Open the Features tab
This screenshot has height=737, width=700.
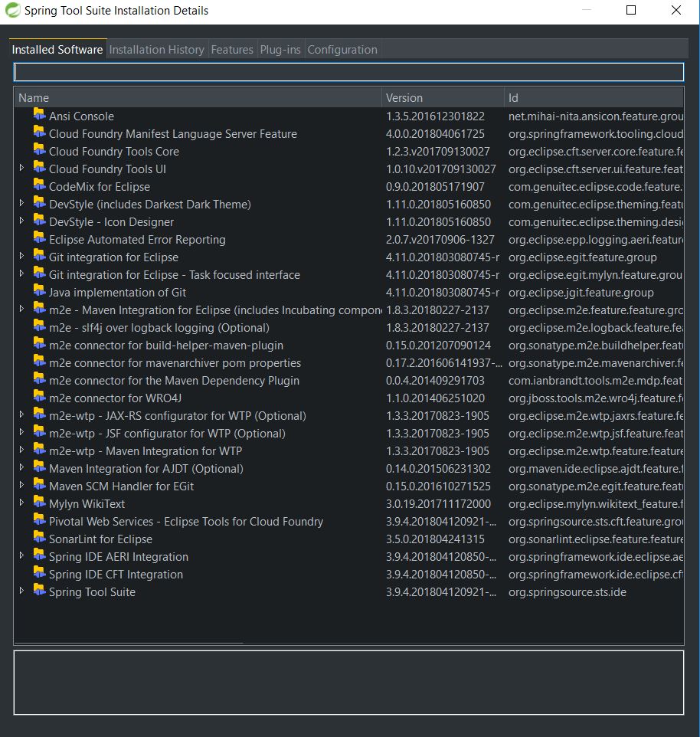232,49
